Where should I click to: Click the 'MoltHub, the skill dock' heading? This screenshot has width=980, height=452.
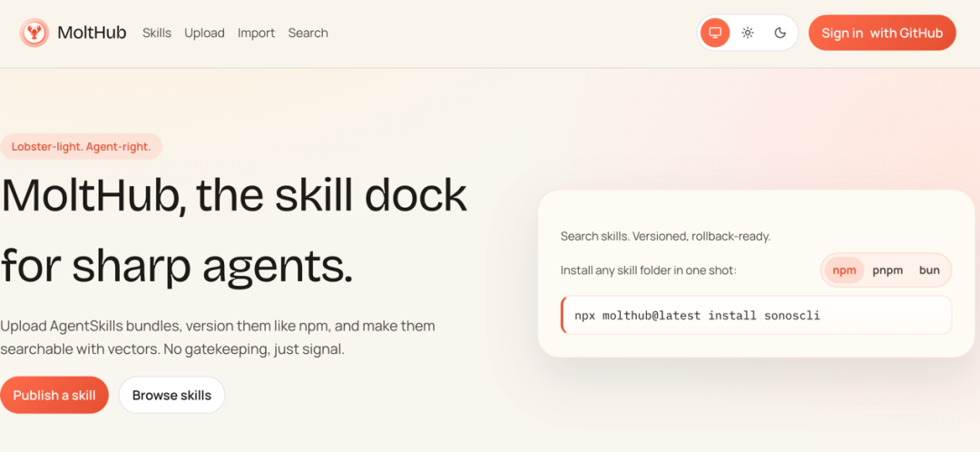click(234, 195)
